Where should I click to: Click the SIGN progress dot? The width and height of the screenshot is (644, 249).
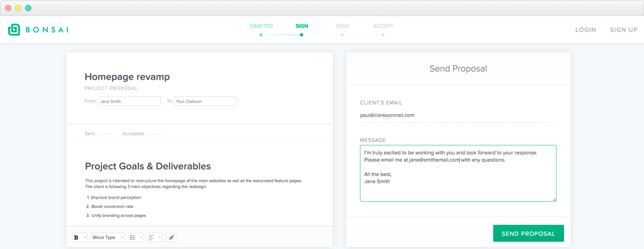(x=301, y=35)
